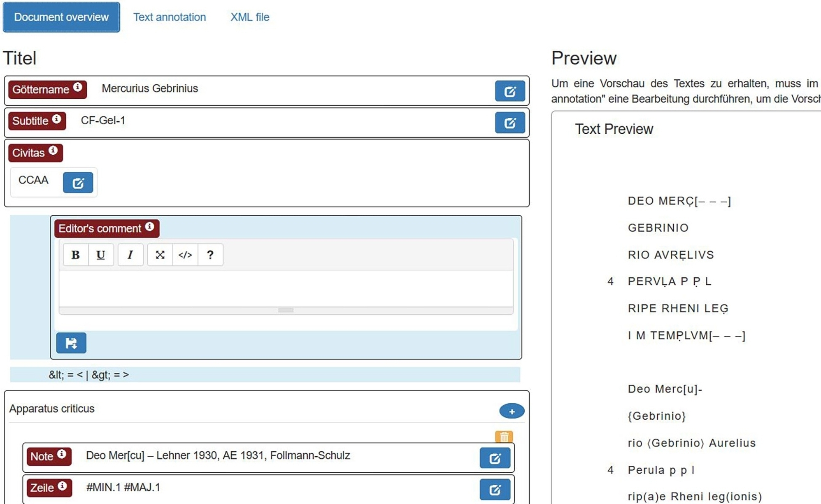The height and width of the screenshot is (504, 821).
Task: Open the Text annotation tab
Action: coord(169,17)
